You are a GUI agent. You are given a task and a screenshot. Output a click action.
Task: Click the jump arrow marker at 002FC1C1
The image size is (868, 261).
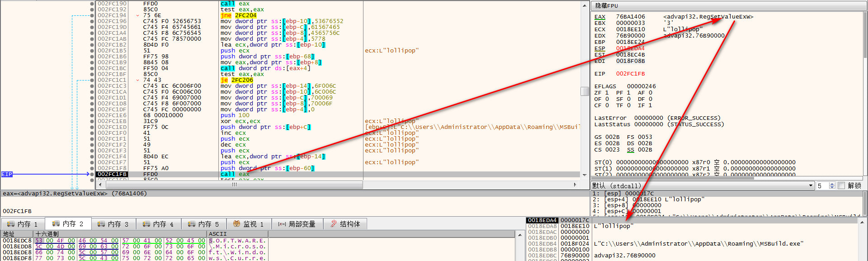(138, 80)
